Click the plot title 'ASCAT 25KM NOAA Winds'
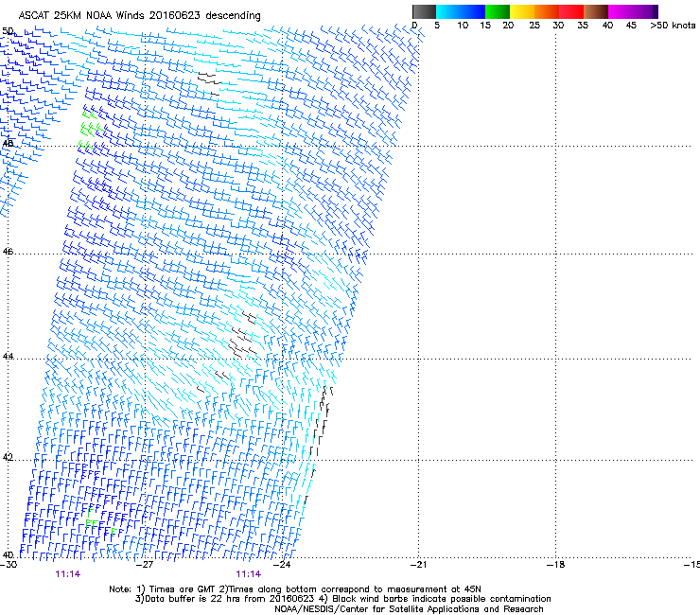This screenshot has height=615, width=700. click(x=81, y=15)
